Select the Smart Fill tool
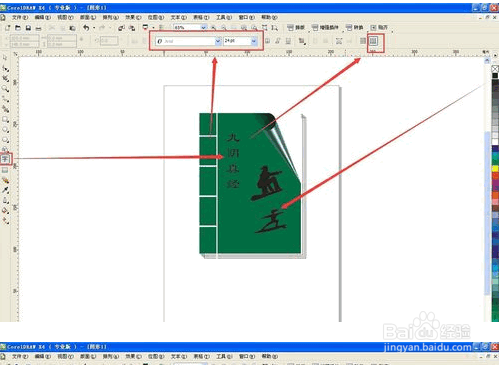Viewport: 500px width, 365px height. [5, 109]
